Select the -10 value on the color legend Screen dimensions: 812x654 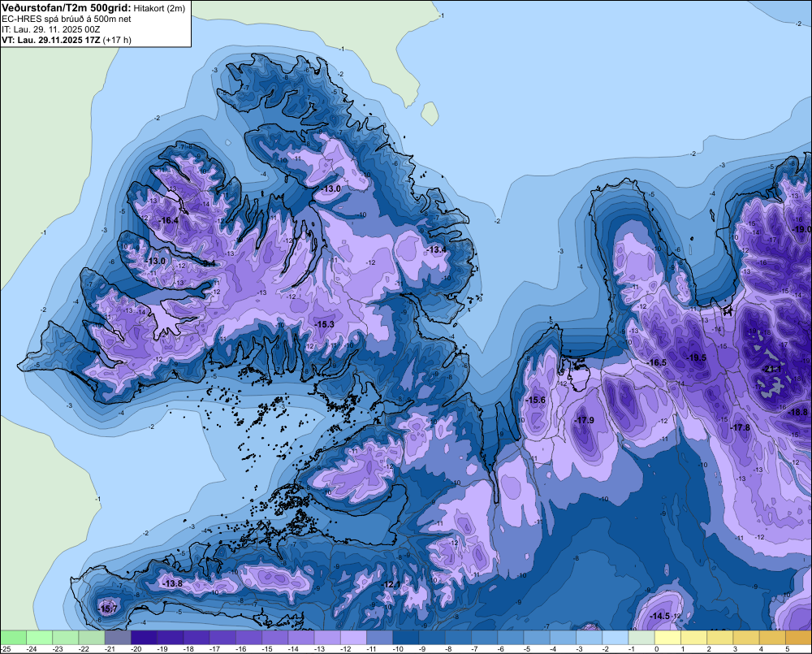pos(398,649)
